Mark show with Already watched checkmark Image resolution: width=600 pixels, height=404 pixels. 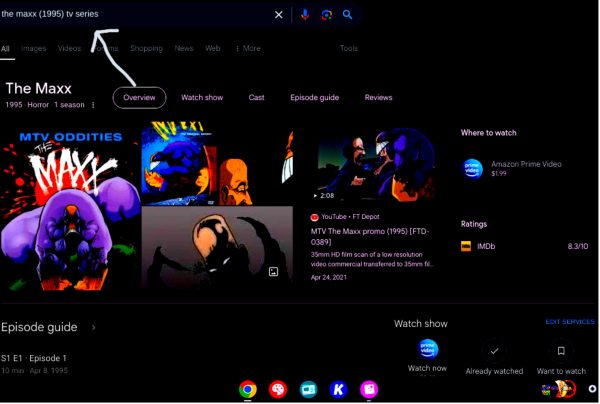[494, 351]
